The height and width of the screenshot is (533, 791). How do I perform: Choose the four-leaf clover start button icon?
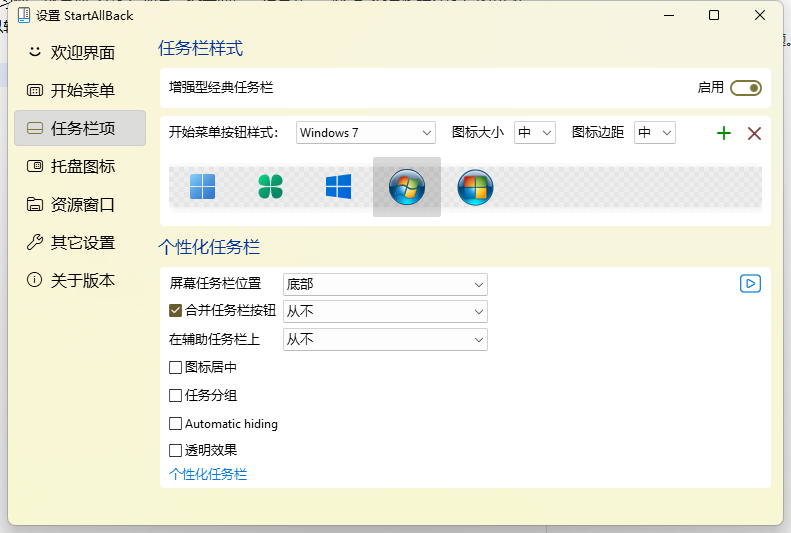pyautogui.click(x=271, y=187)
